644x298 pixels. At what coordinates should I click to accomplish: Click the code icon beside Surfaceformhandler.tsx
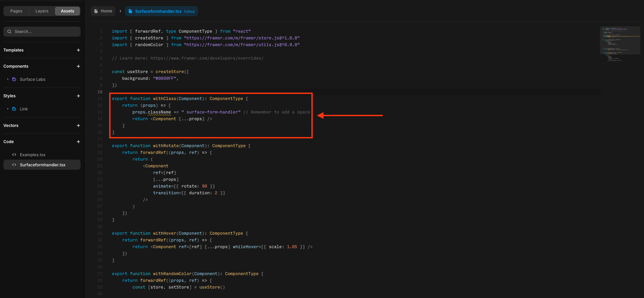click(14, 165)
